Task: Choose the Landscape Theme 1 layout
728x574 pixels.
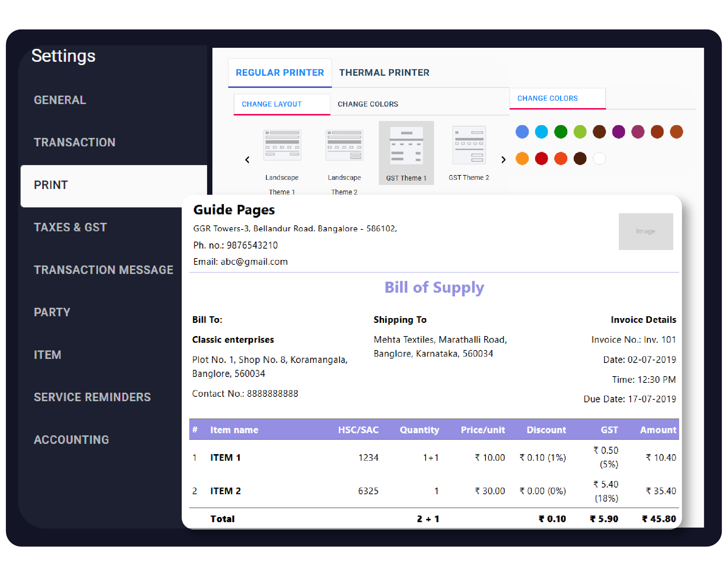Action: point(281,145)
